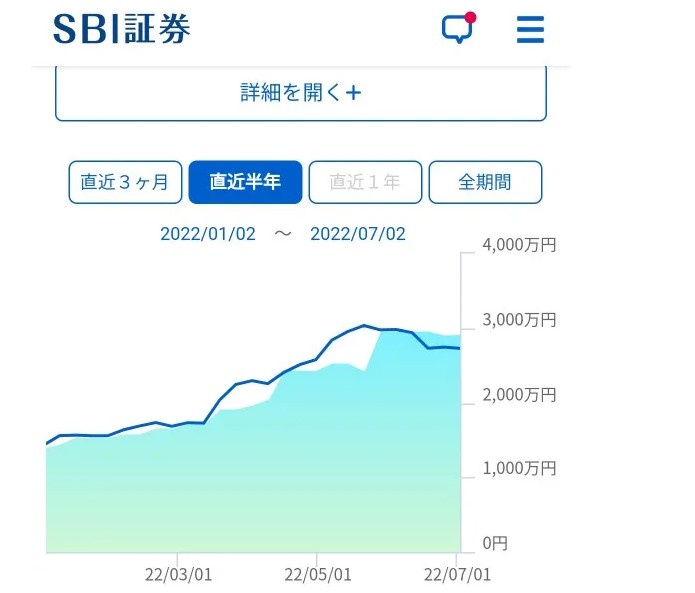The image size is (695, 593).
Task: Click the 4,000万円 axis label
Action: click(520, 245)
